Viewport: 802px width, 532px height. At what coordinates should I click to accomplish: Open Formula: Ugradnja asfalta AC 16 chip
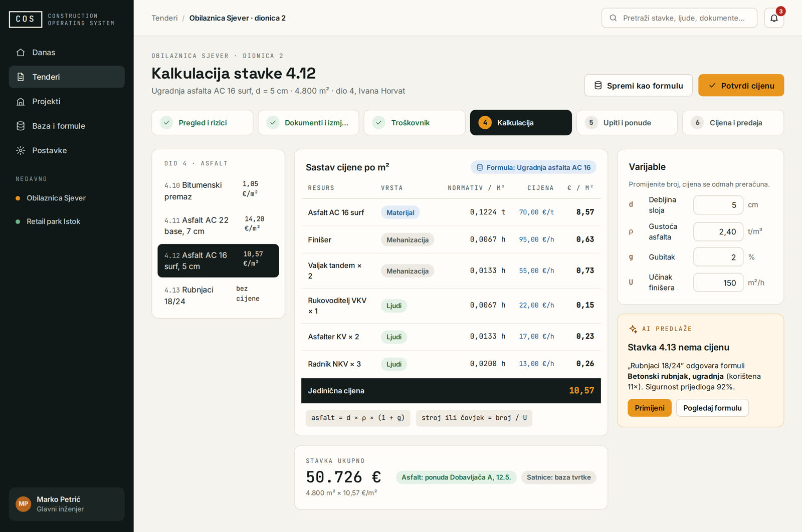(533, 167)
